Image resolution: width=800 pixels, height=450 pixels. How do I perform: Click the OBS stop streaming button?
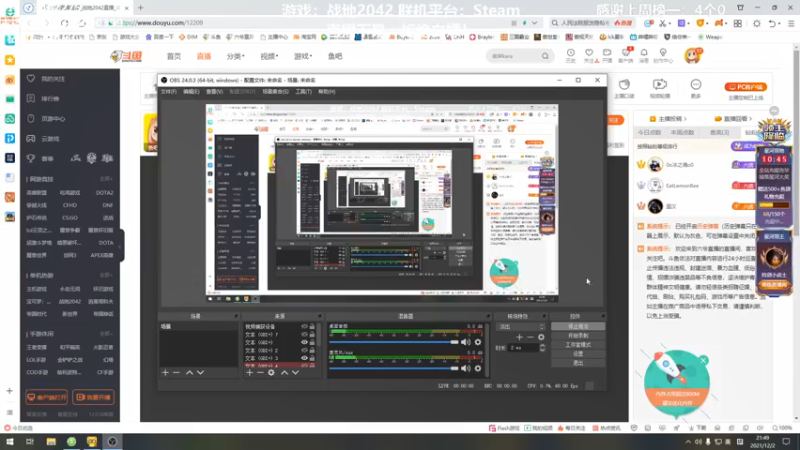click(x=578, y=327)
